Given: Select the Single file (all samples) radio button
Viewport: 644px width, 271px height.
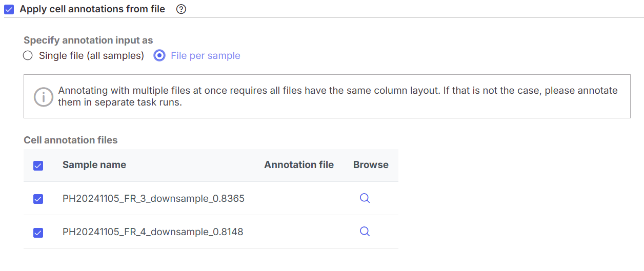Looking at the screenshot, I should tap(28, 56).
